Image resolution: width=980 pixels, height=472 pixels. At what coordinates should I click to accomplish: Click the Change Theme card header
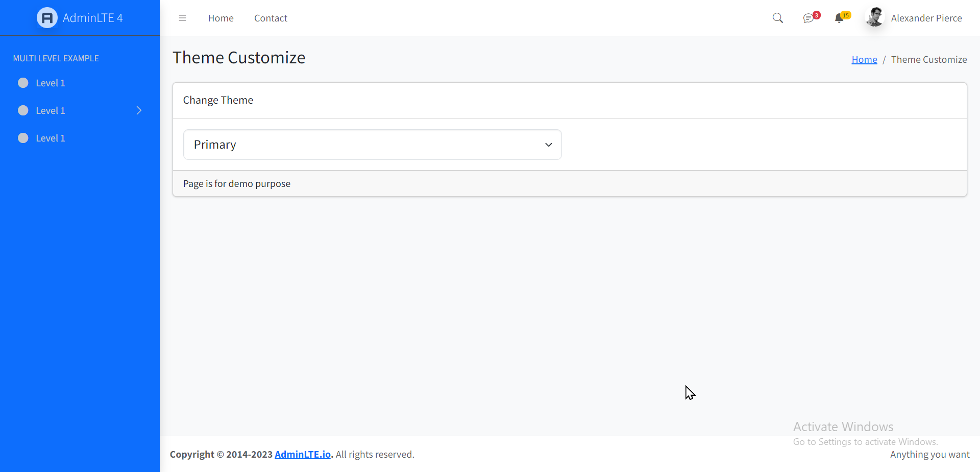[x=218, y=100]
